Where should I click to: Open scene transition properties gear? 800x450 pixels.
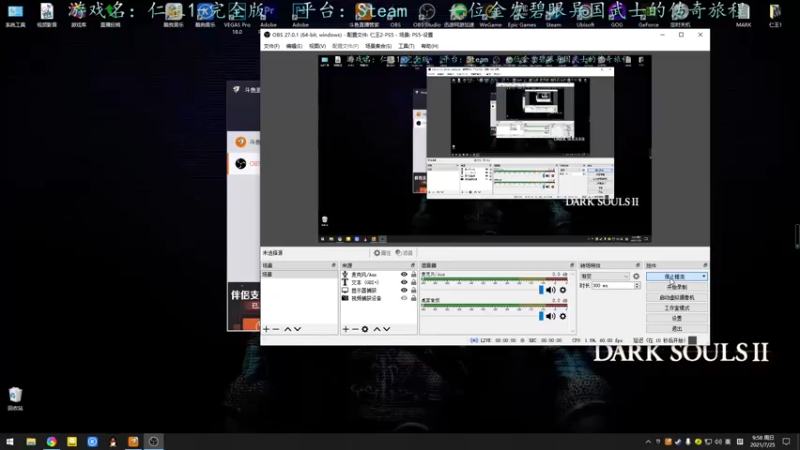coord(636,276)
